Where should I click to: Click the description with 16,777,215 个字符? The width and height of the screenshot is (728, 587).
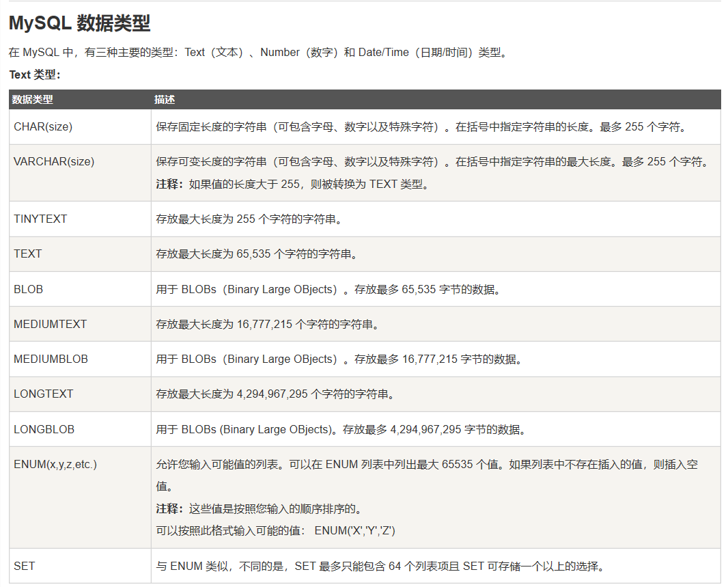click(x=269, y=324)
